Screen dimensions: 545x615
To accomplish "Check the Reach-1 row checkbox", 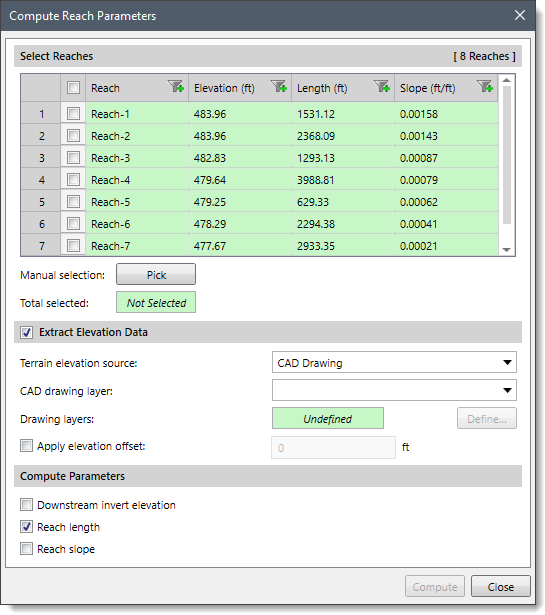I will pyautogui.click(x=73, y=114).
